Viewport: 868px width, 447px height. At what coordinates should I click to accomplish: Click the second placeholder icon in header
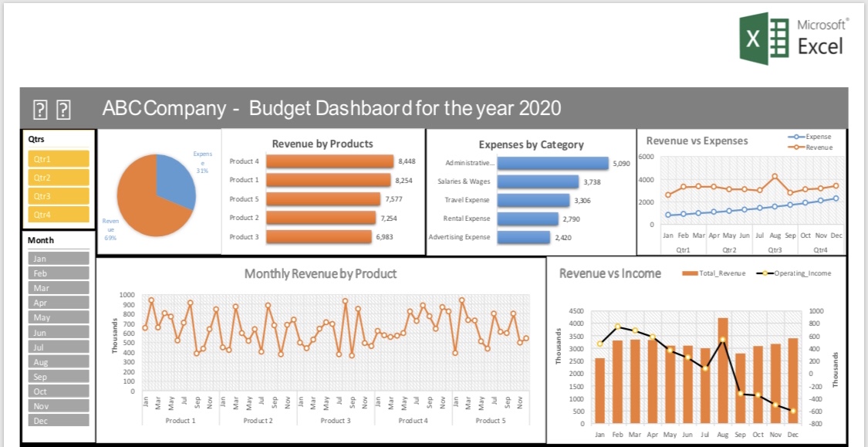(64, 110)
